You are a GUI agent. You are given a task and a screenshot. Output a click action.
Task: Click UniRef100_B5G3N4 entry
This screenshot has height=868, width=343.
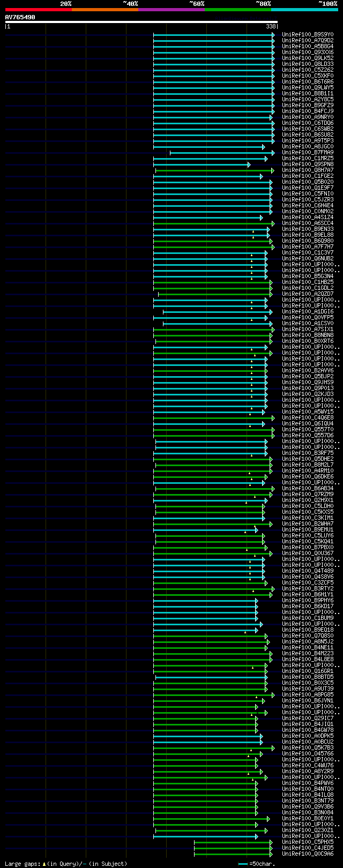click(x=308, y=276)
